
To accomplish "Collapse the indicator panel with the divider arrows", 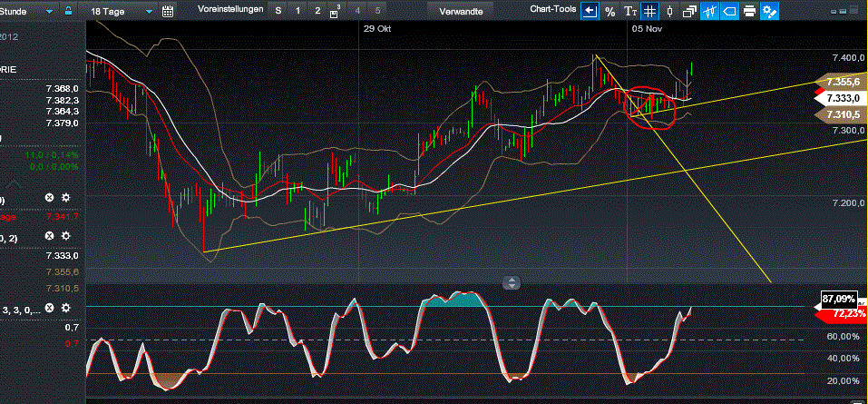I will coord(512,282).
